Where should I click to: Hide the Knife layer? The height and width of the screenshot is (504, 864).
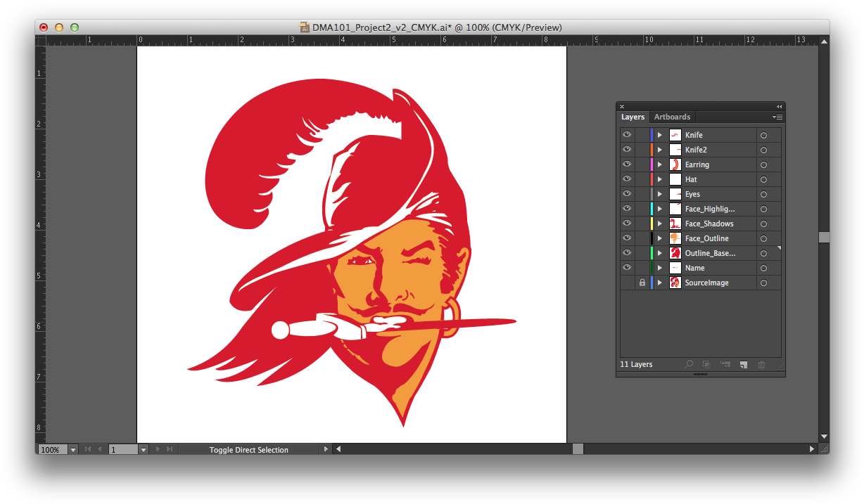[x=626, y=135]
